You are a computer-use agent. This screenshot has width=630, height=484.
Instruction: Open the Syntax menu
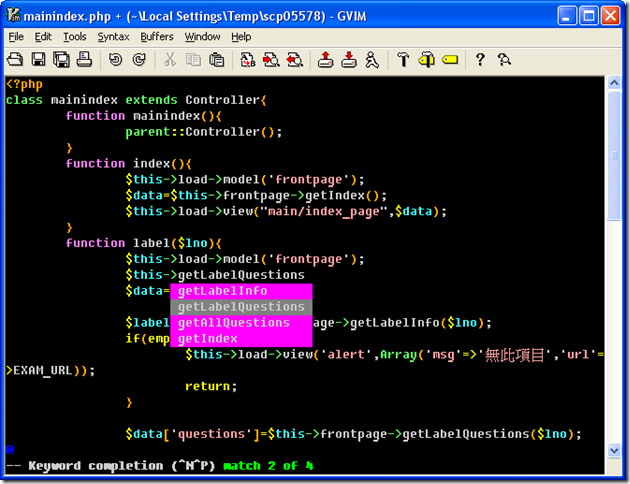pyautogui.click(x=113, y=37)
